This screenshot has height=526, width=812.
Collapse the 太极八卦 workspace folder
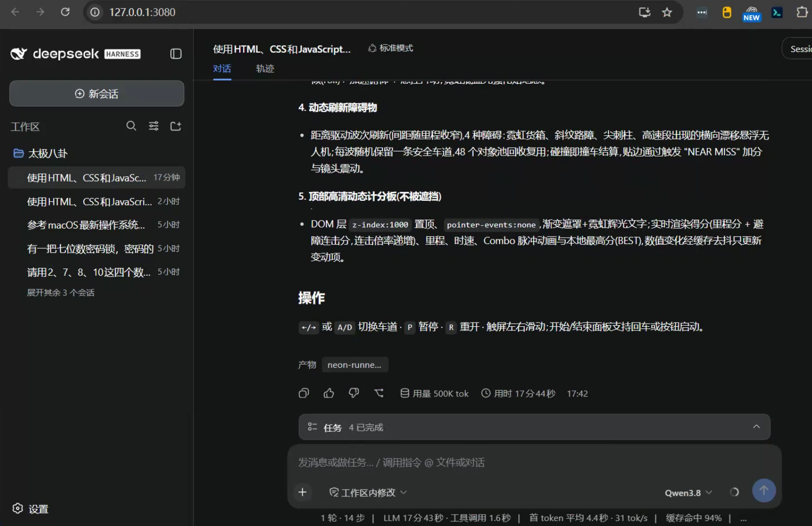(x=41, y=153)
